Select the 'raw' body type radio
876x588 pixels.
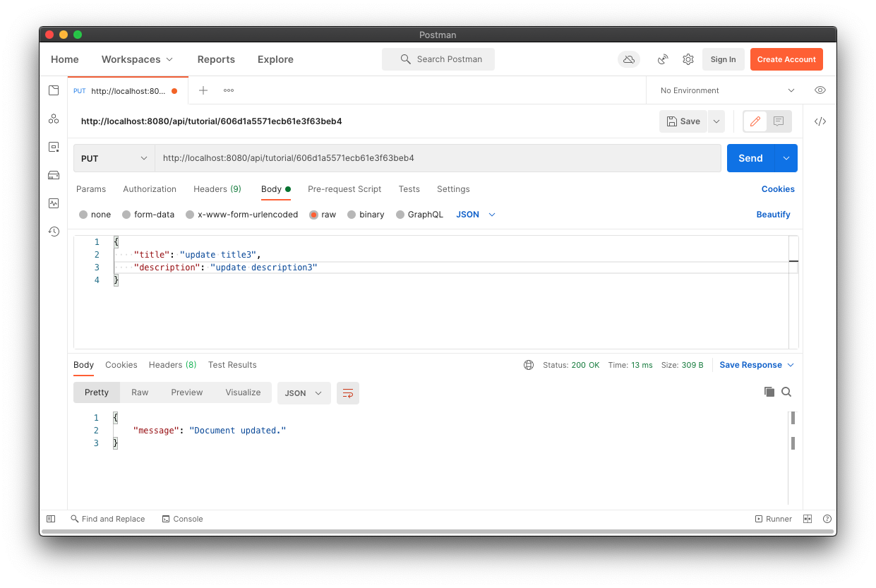tap(313, 215)
